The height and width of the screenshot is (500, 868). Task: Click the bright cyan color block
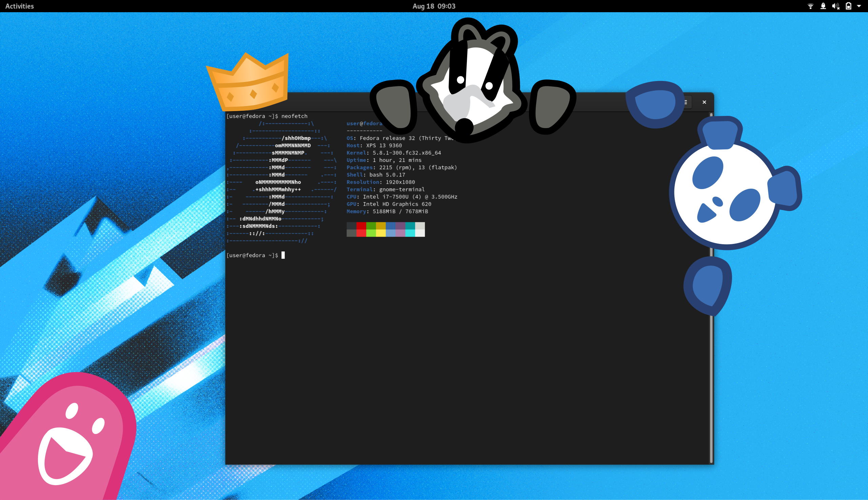click(410, 233)
